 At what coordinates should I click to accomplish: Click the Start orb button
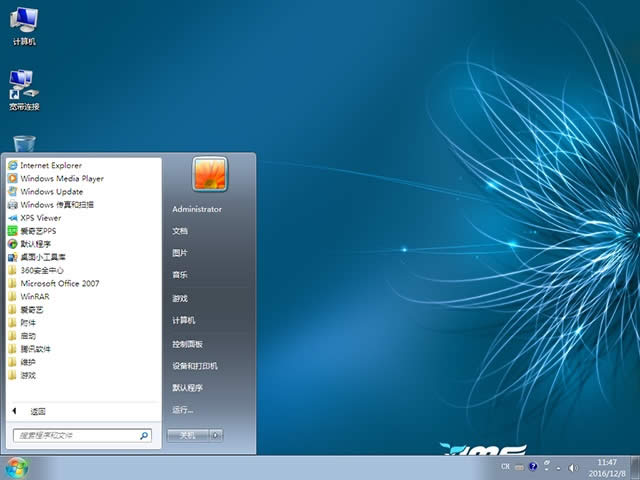click(17, 467)
